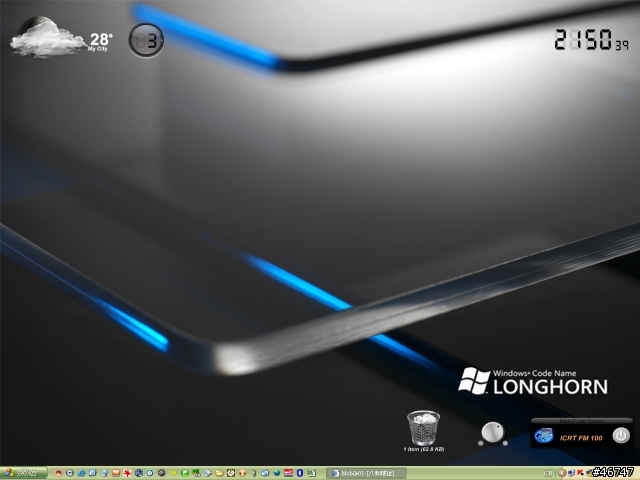Click the digital clock widget
The height and width of the screenshot is (480, 640).
click(x=591, y=40)
